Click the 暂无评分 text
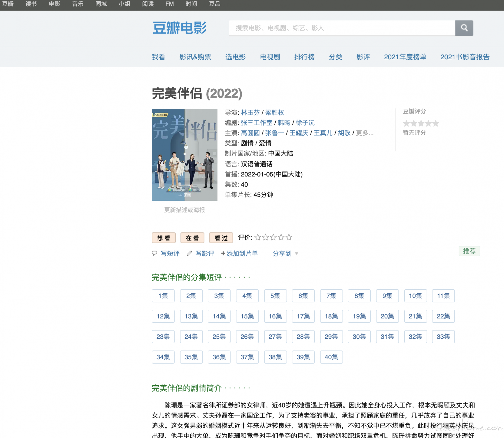The width and height of the screenshot is (504, 438). point(414,133)
